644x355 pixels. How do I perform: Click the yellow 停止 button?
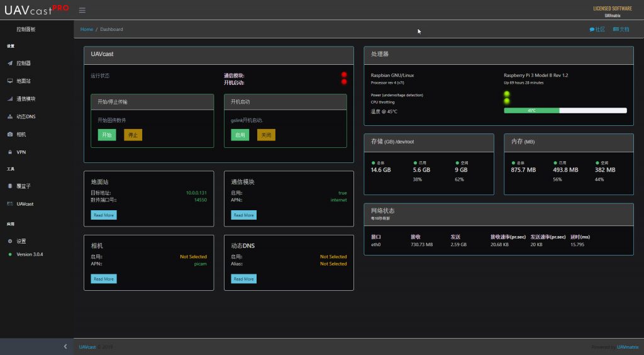tap(133, 135)
